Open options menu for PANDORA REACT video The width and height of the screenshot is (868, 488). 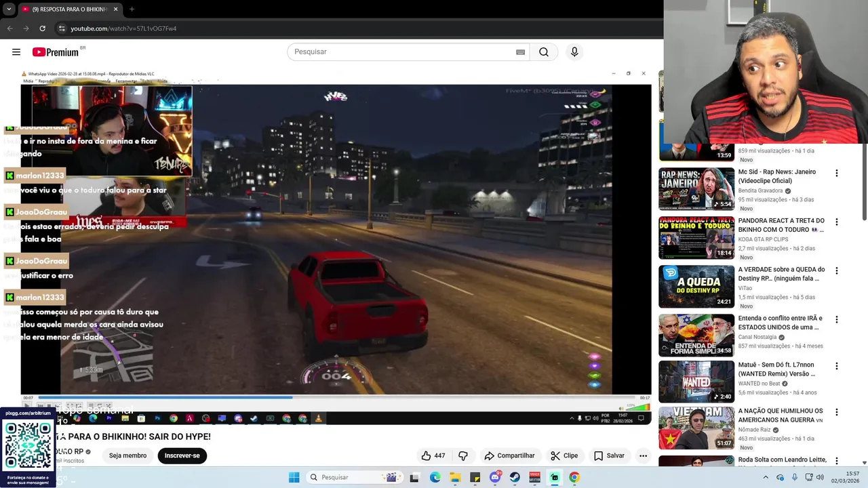pos(836,222)
